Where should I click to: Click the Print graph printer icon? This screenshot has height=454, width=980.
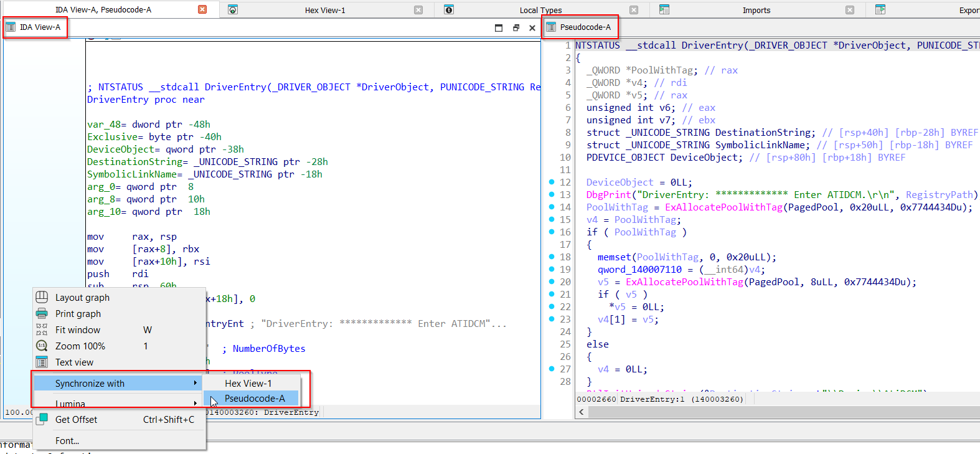tap(42, 313)
